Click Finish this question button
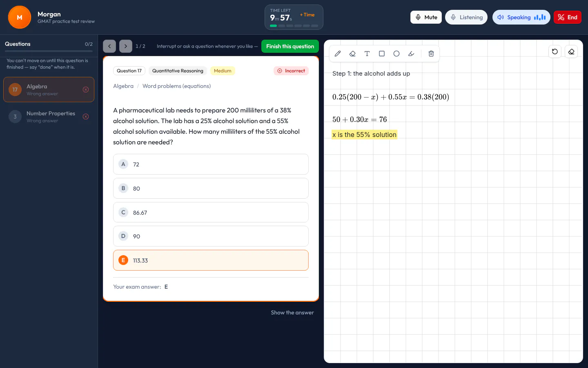The height and width of the screenshot is (368, 588). pyautogui.click(x=290, y=46)
